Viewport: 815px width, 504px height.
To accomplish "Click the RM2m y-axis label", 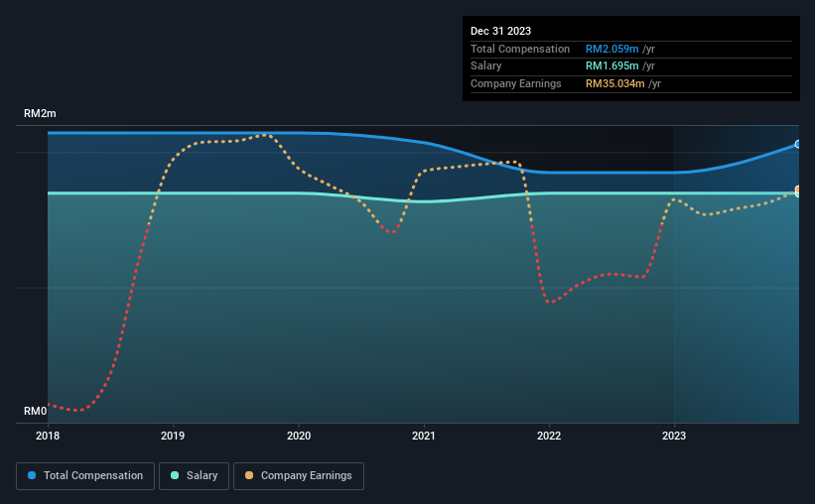I will pyautogui.click(x=40, y=113).
